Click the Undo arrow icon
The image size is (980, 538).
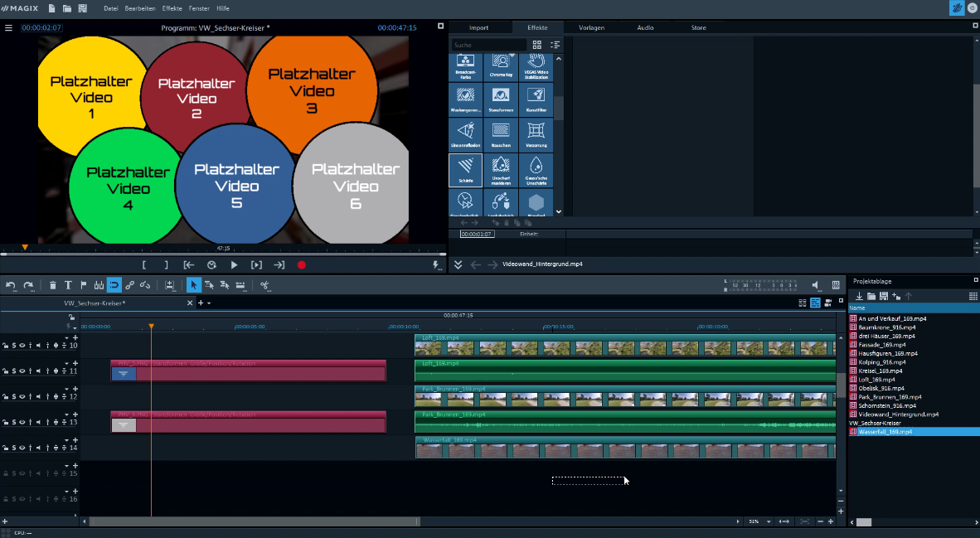[12, 285]
